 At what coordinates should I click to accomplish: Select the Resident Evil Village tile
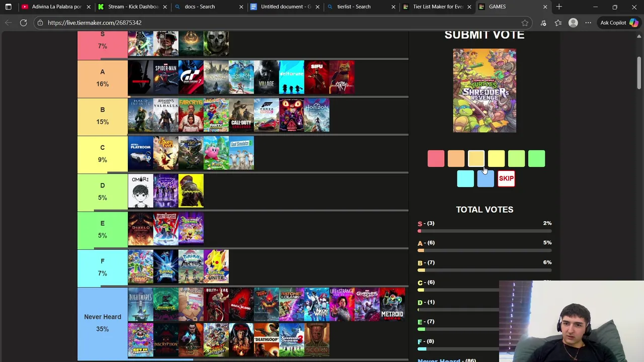[x=266, y=77]
